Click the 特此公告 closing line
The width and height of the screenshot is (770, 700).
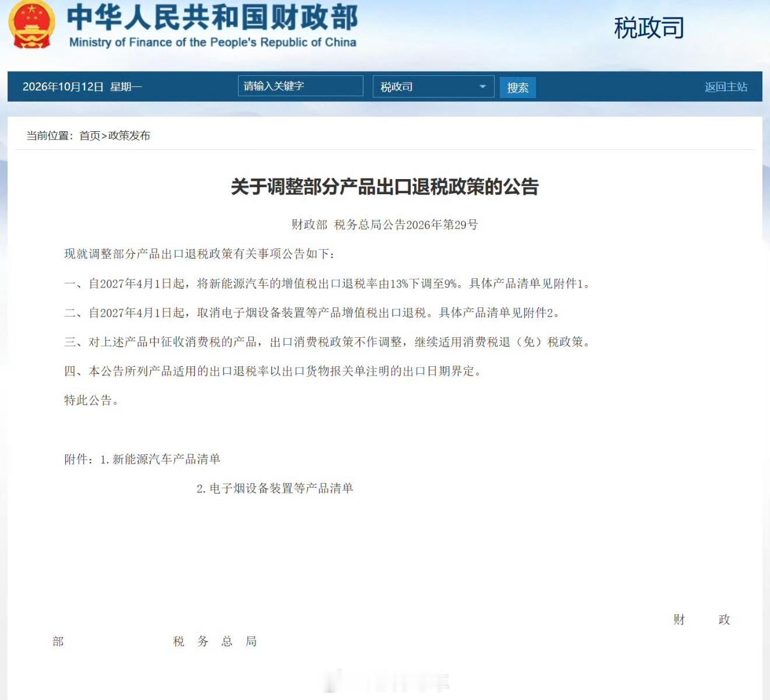pyautogui.click(x=91, y=400)
